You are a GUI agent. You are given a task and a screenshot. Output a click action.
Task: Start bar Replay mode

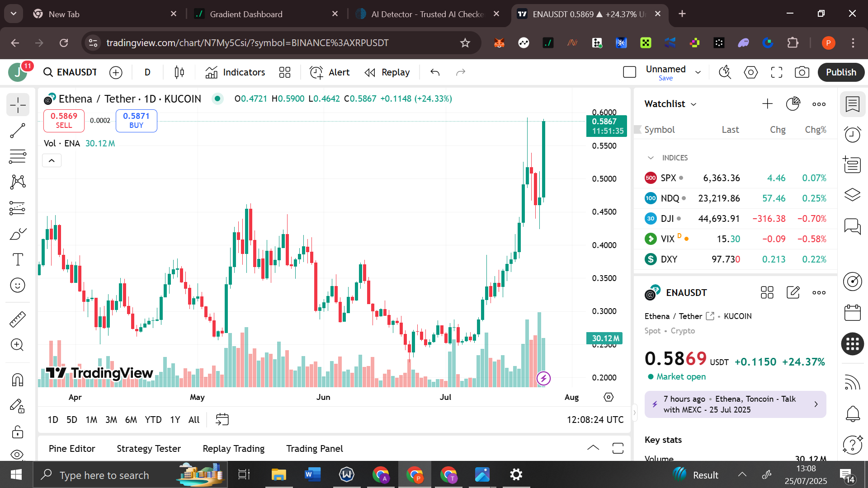[x=387, y=72]
